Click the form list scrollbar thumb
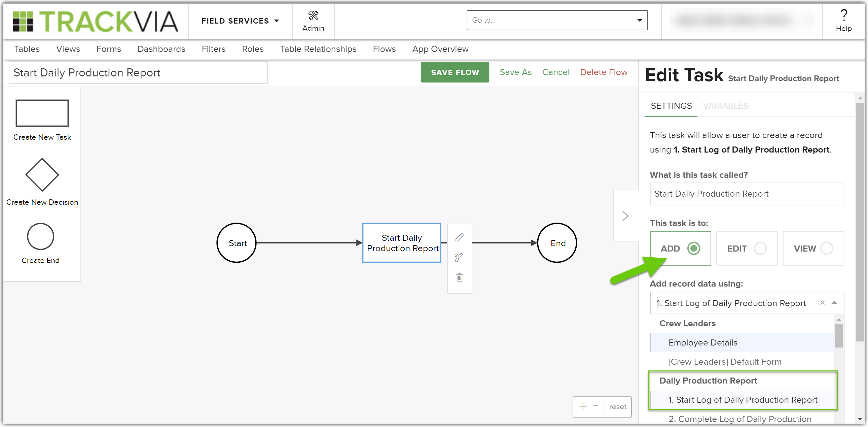The image size is (868, 427). [839, 336]
